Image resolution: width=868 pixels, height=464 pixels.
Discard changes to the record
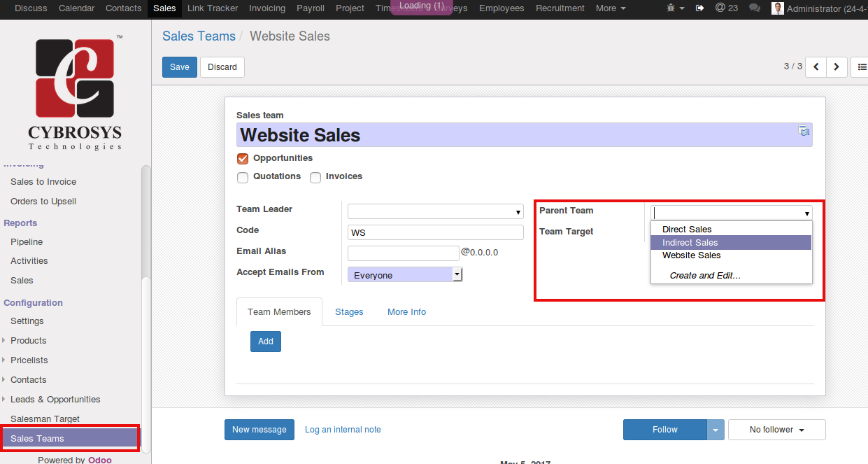[222, 67]
